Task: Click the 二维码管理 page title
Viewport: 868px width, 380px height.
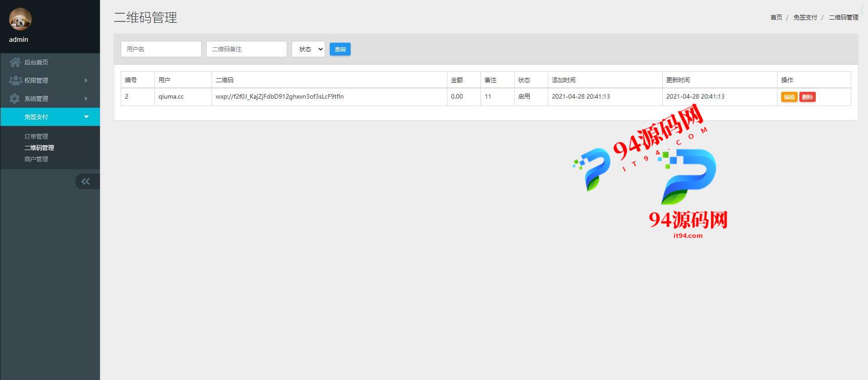Action: [x=145, y=17]
